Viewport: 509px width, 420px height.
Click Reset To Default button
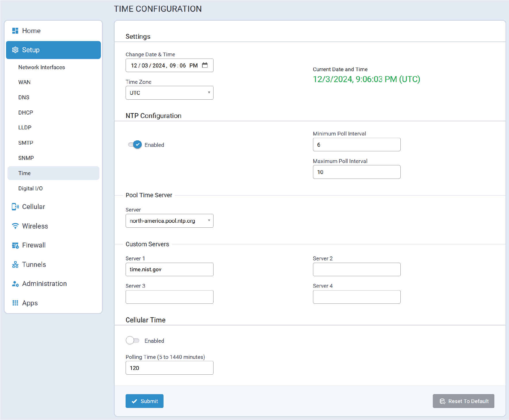point(463,401)
